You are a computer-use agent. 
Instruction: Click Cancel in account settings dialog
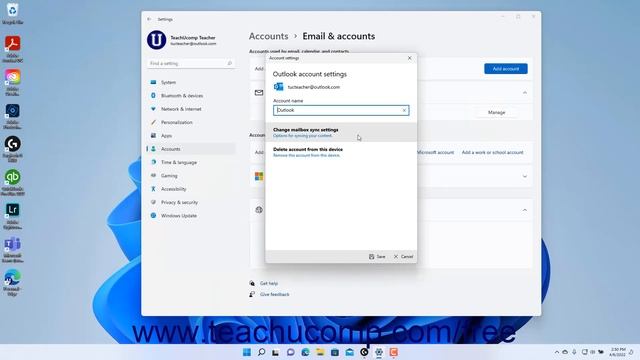[x=403, y=257]
